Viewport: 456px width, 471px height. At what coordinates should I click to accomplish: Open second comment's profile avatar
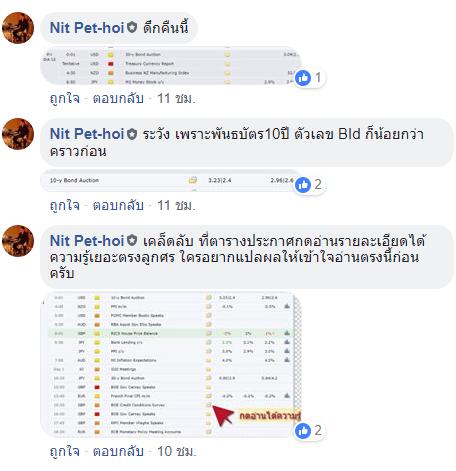[x=18, y=134]
